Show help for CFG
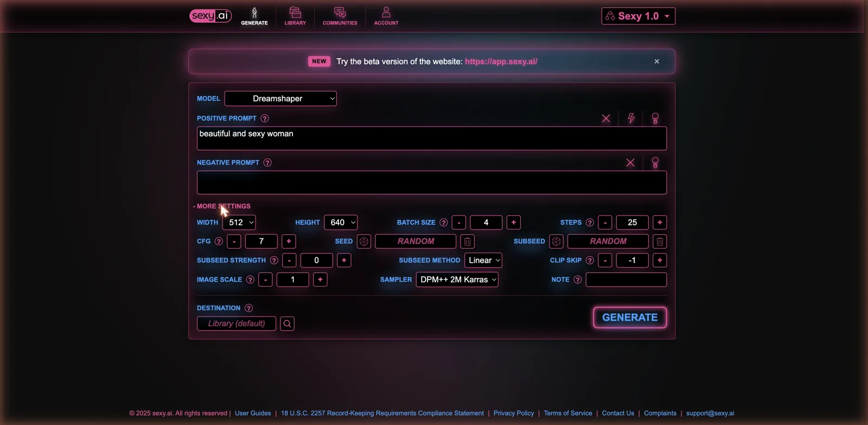Image resolution: width=868 pixels, height=425 pixels. pos(219,241)
